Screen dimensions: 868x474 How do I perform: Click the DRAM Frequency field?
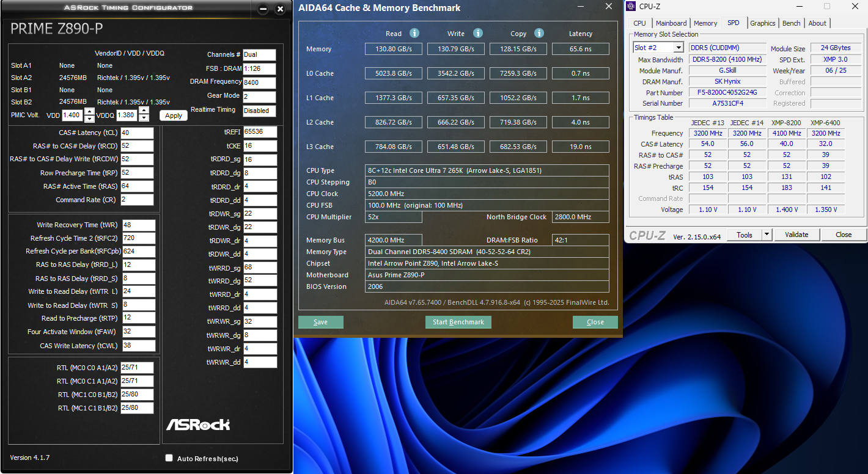click(x=259, y=83)
